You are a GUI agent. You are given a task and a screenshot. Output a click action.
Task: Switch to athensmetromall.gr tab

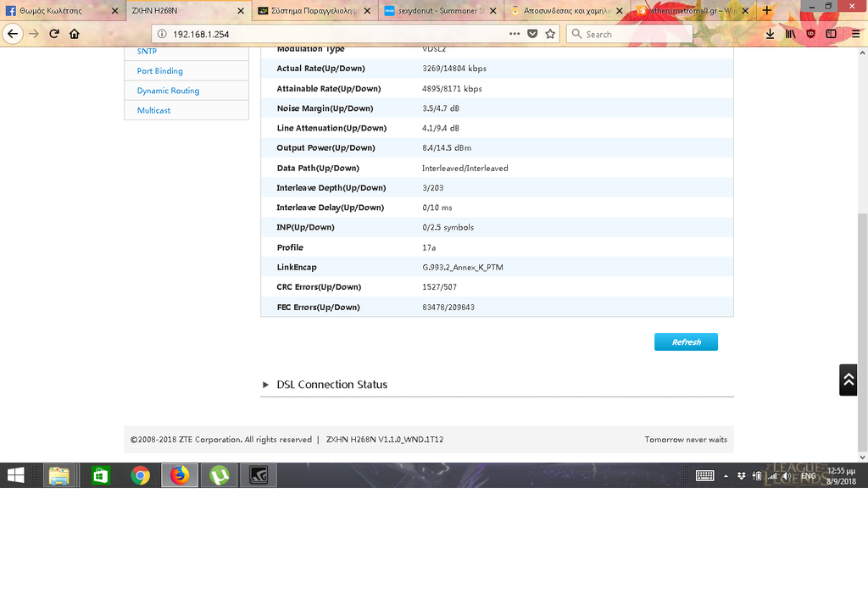click(x=693, y=10)
